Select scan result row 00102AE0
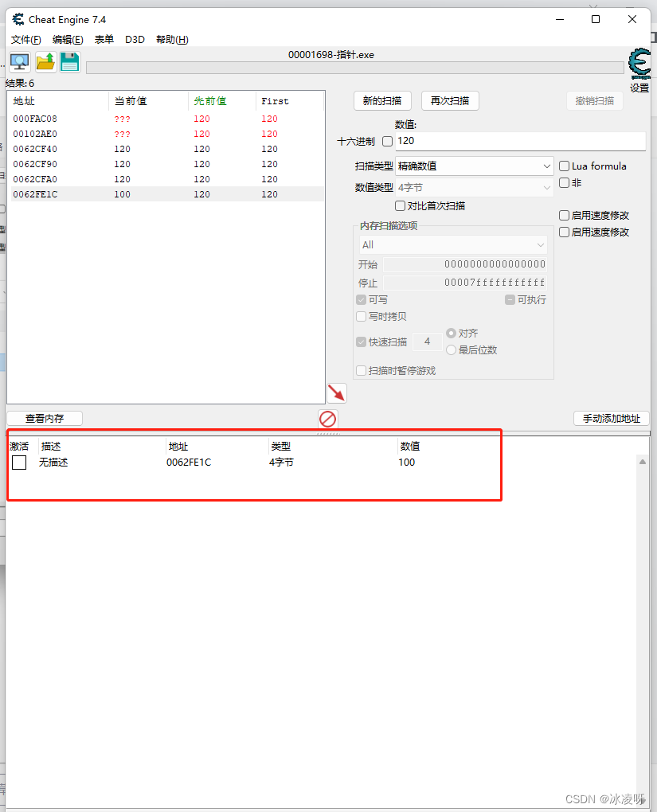This screenshot has width=657, height=812. 168,134
